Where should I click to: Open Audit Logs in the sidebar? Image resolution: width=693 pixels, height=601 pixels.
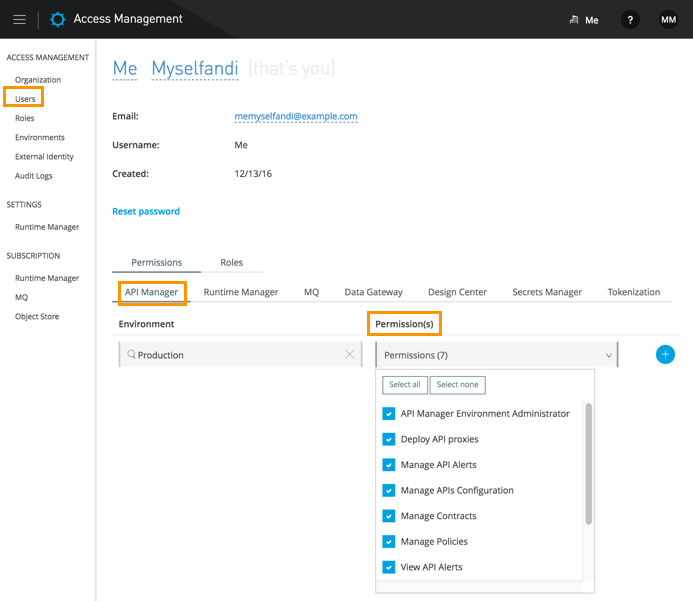(34, 176)
